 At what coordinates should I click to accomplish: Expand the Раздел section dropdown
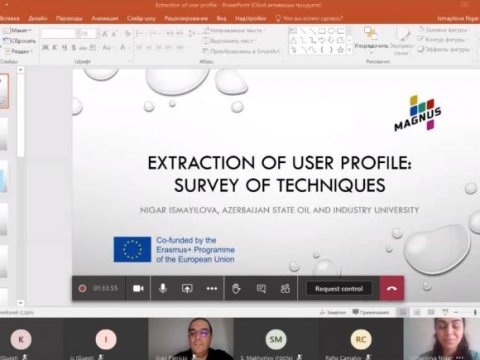click(19, 51)
